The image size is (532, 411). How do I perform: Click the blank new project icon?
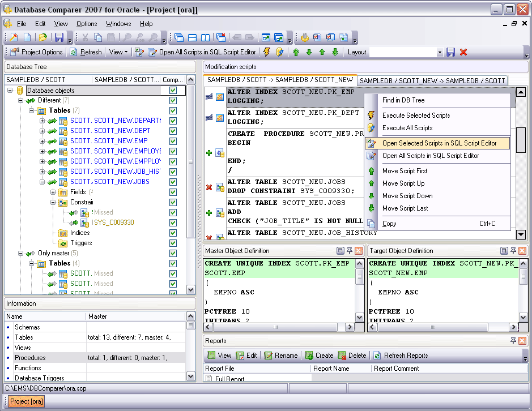tap(27, 37)
